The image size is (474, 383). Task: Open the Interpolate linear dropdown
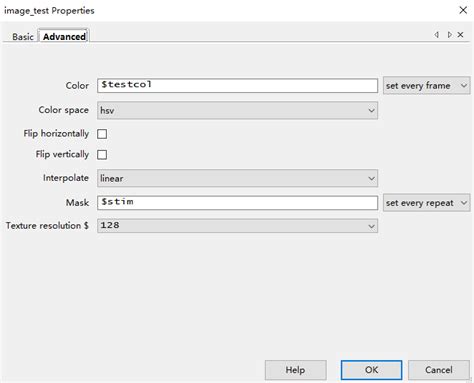(237, 178)
